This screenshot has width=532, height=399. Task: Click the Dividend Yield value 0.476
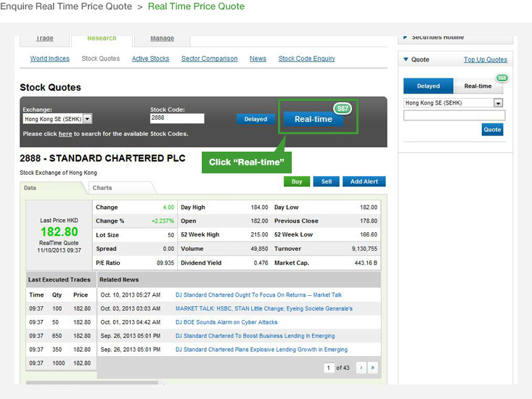261,263
